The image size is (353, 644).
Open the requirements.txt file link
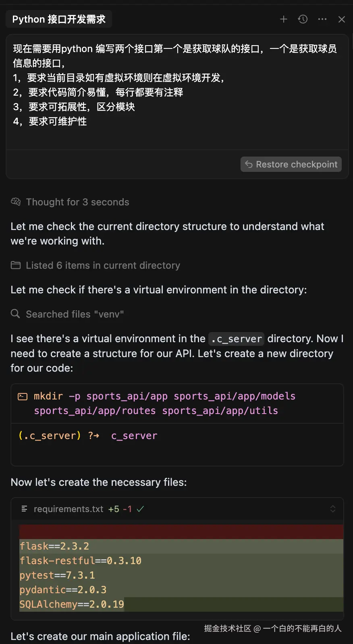69,509
